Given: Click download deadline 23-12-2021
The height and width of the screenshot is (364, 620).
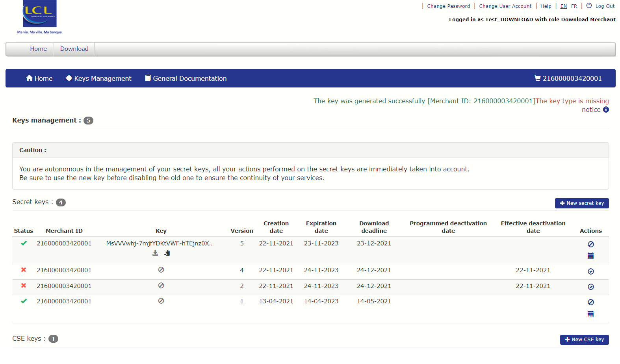Looking at the screenshot, I should tap(374, 243).
